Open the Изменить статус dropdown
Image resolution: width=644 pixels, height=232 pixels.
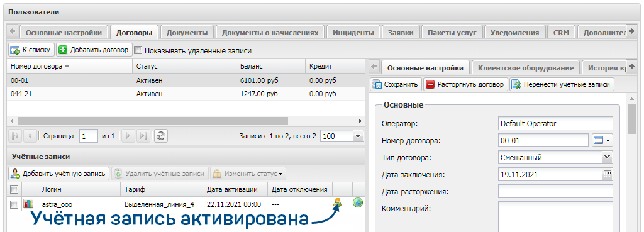248,174
